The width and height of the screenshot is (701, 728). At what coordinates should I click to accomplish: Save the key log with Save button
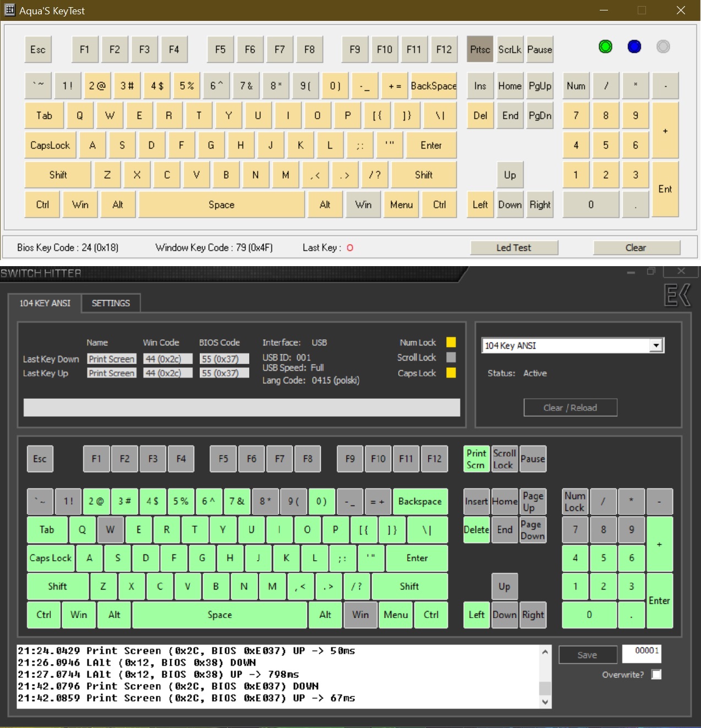click(587, 655)
